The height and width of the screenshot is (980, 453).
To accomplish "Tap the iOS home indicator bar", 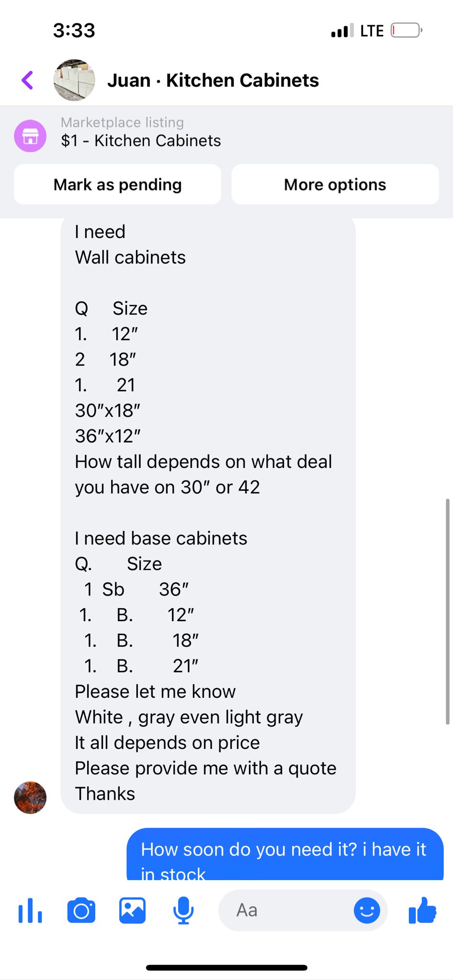I will [226, 968].
